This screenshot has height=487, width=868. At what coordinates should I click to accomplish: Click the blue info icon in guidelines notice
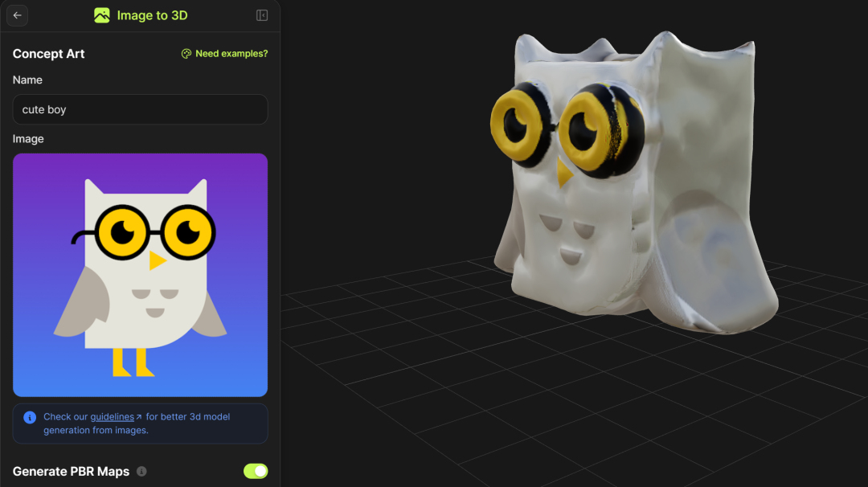[30, 417]
